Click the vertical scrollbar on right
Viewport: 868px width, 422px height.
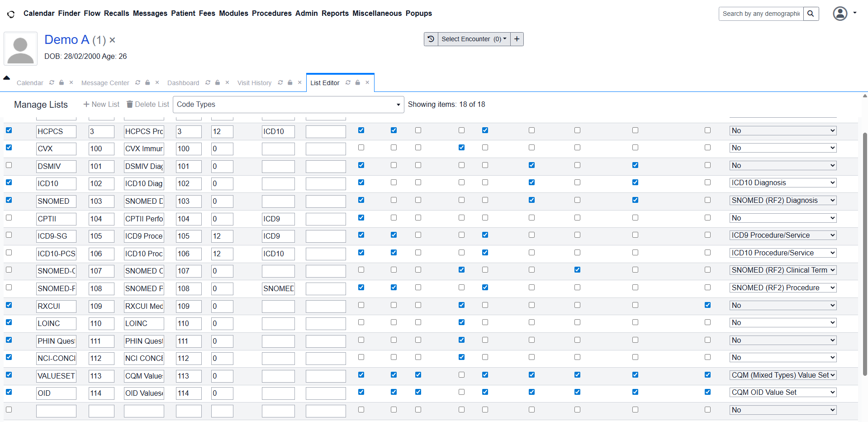[x=865, y=254]
